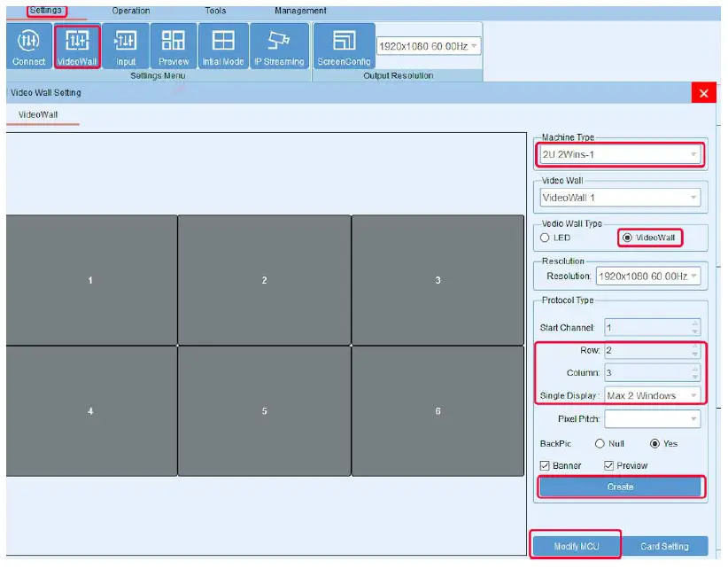Click the Modify MCU button
Viewport: 728px width, 577px height.
[x=576, y=546]
